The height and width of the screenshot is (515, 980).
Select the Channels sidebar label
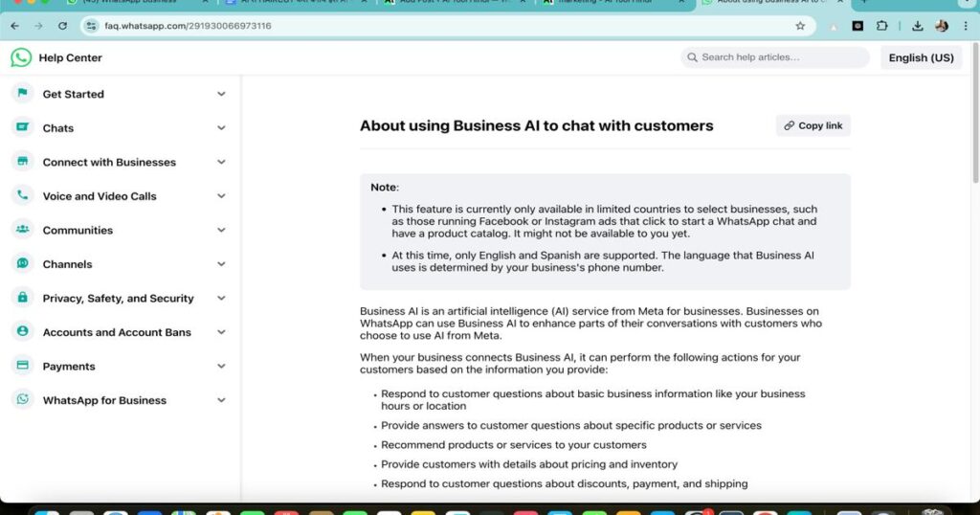click(68, 264)
